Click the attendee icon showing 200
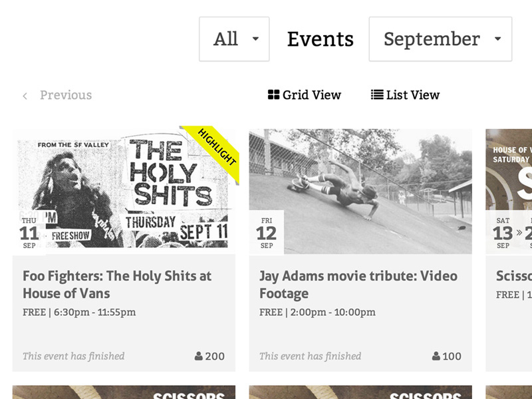Image resolution: width=532 pixels, height=399 pixels. click(199, 356)
